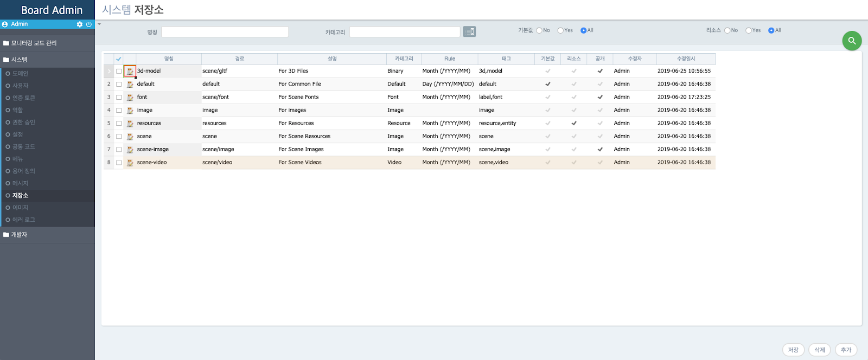
Task: Select the 'scene/gltf' path cell
Action: pos(239,71)
